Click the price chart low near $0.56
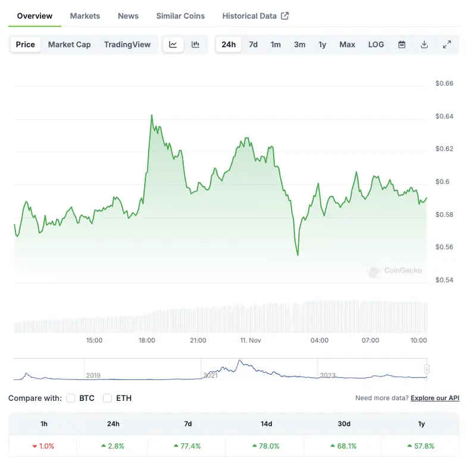This screenshot has width=476, height=464. click(x=298, y=254)
